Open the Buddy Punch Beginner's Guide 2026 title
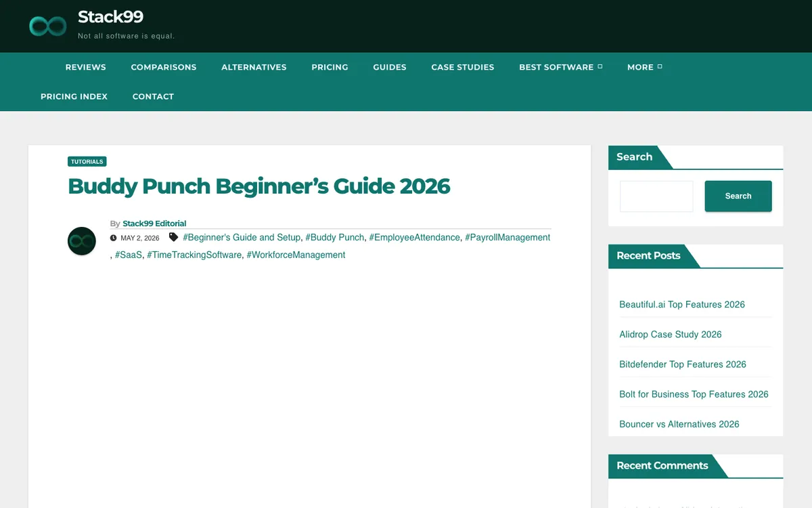Image resolution: width=812 pixels, height=508 pixels. click(259, 186)
